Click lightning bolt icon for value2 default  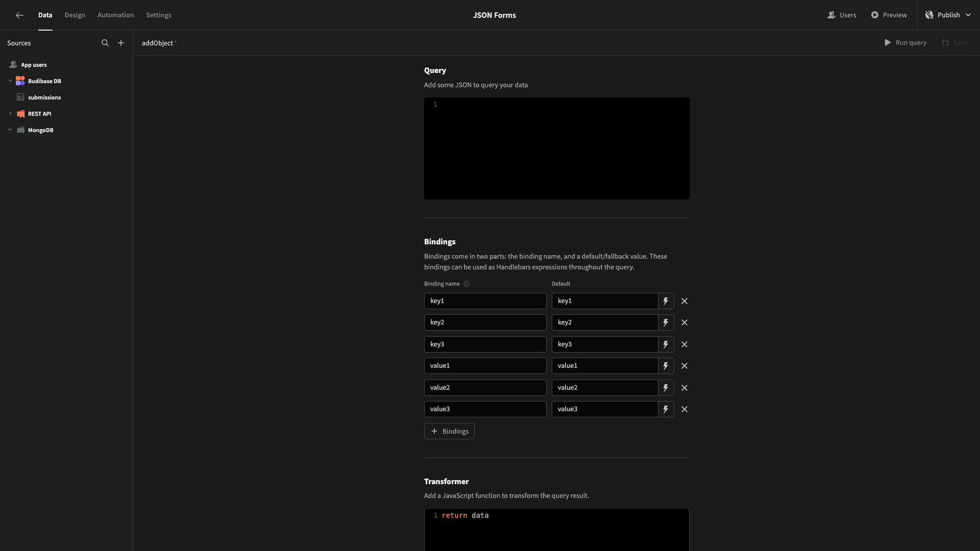click(666, 388)
